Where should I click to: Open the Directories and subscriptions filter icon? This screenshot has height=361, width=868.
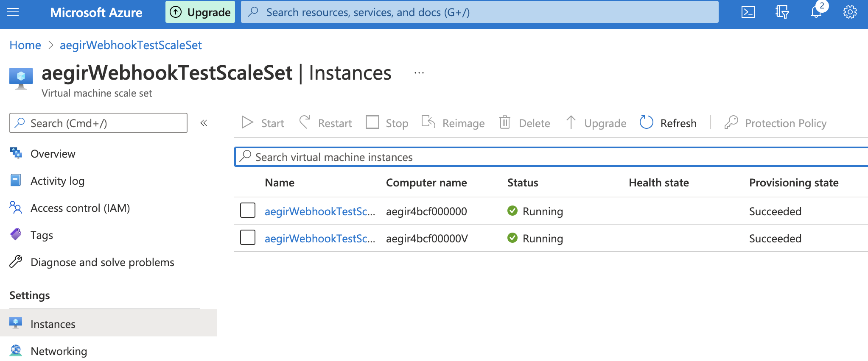coord(782,12)
